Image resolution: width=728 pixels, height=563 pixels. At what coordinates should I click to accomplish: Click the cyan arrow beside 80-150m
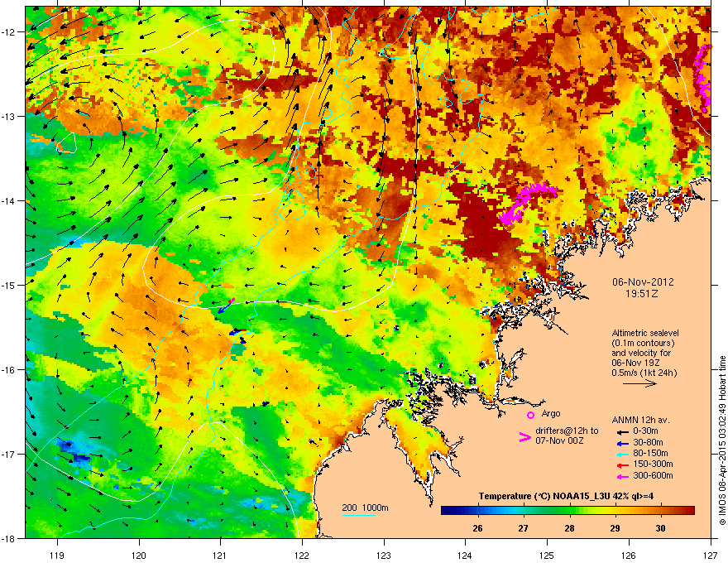pos(622,454)
